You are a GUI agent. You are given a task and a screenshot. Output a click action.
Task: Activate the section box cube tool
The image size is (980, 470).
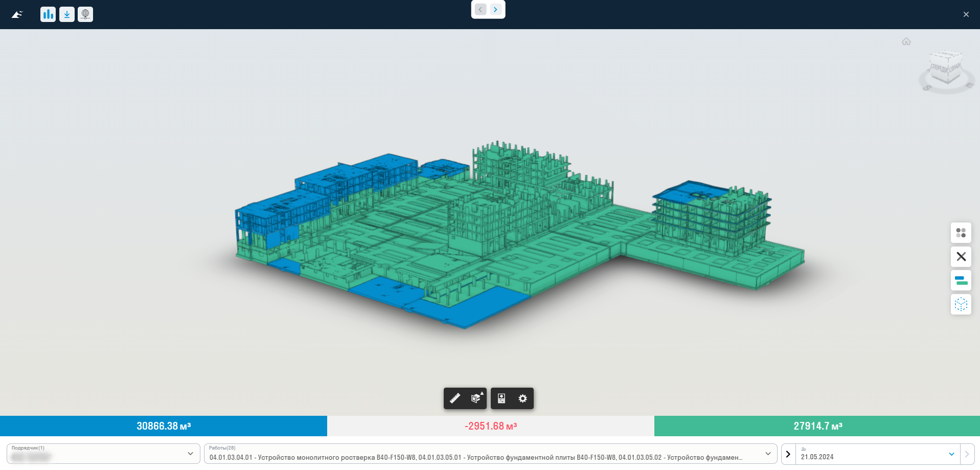coord(476,398)
